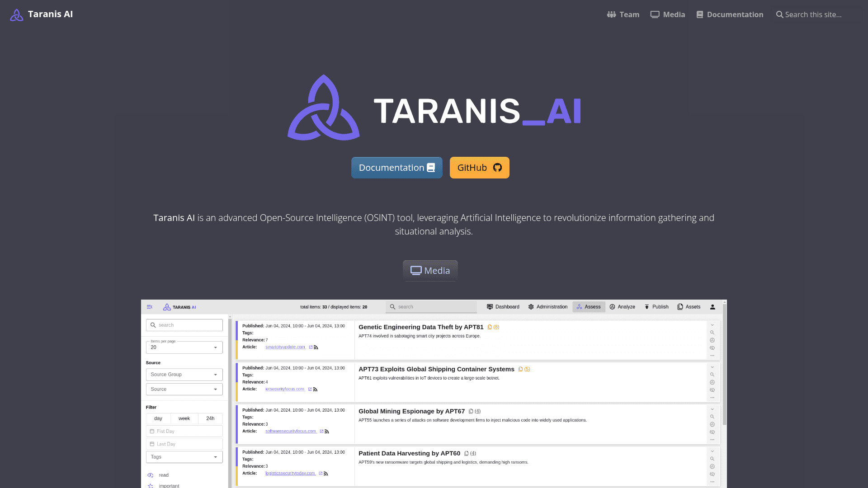Mark APT73 story unread with the crossed-eye icon
868x488 pixels.
(712, 390)
